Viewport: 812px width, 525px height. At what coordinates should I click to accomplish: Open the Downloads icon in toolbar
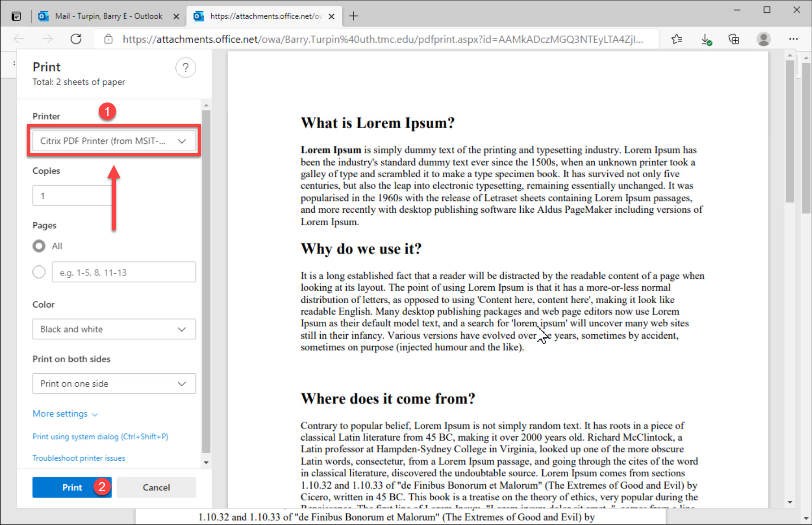(x=706, y=39)
